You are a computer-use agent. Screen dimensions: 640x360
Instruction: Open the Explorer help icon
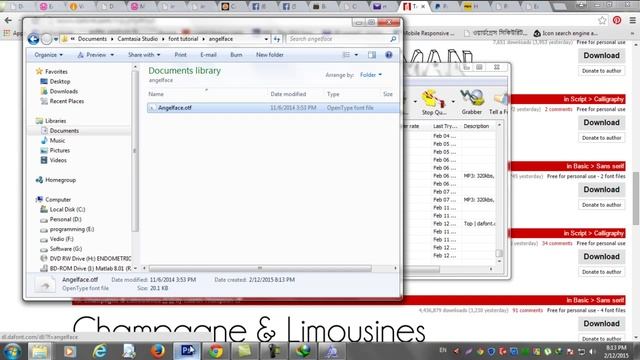coord(389,55)
